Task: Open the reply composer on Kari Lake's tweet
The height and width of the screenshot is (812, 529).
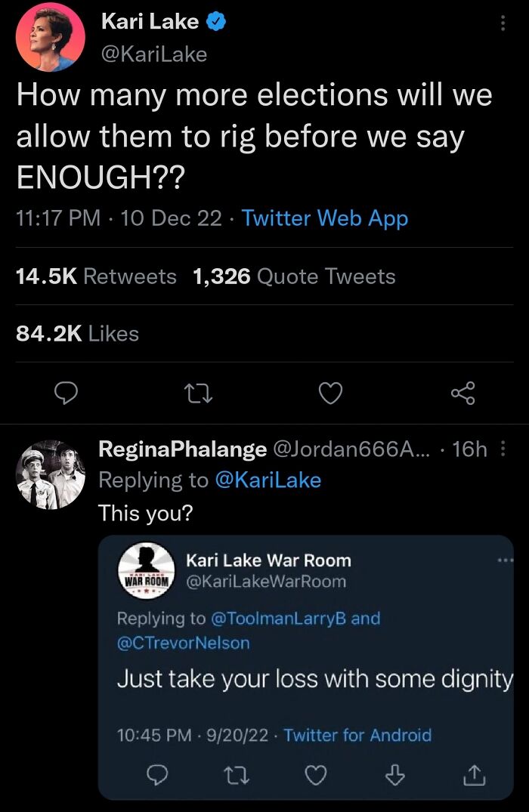Action: 67,392
